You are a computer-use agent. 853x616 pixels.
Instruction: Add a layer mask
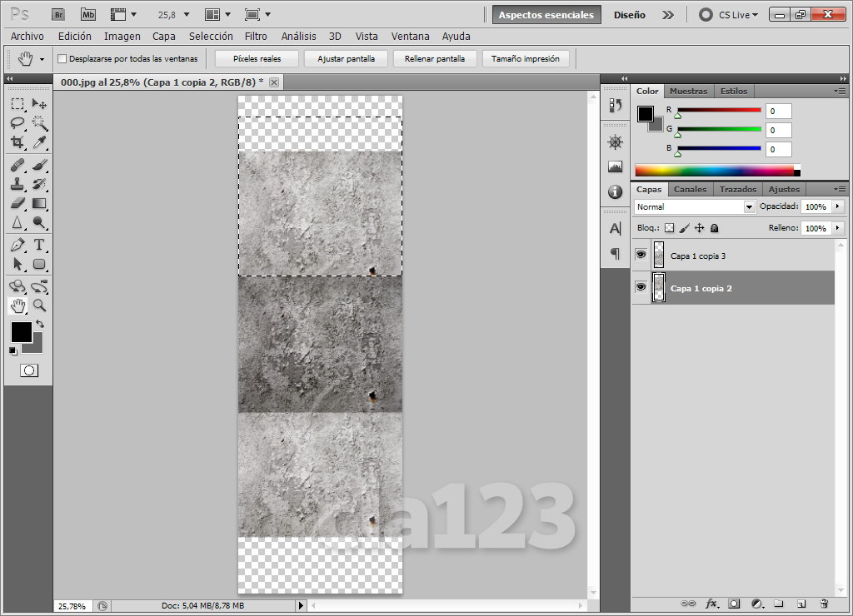point(735,604)
